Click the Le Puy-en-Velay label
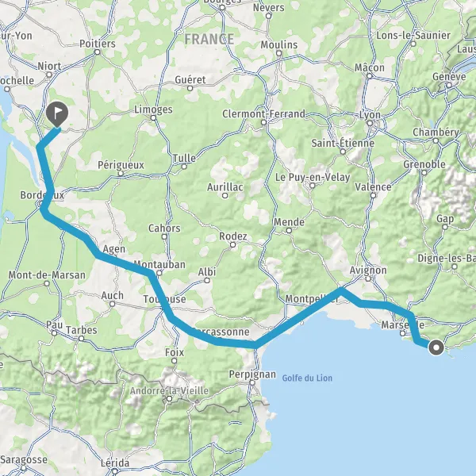476x476 pixels. tap(313, 177)
